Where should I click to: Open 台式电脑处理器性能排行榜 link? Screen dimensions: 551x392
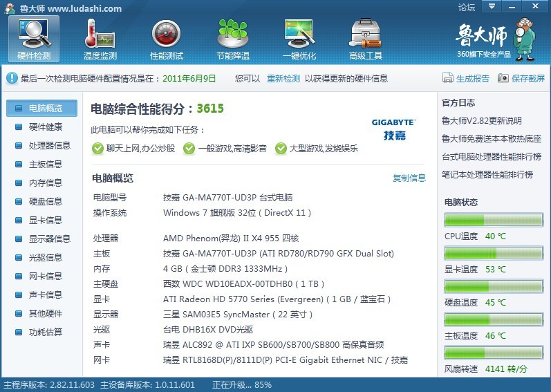coord(492,157)
